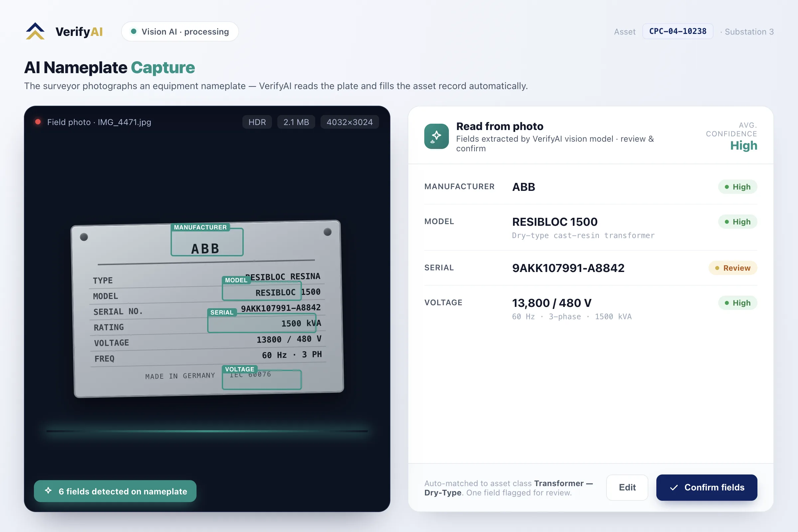Click the Field photo · IMG_4471.jpg filename
The height and width of the screenshot is (532, 798).
pyautogui.click(x=99, y=122)
